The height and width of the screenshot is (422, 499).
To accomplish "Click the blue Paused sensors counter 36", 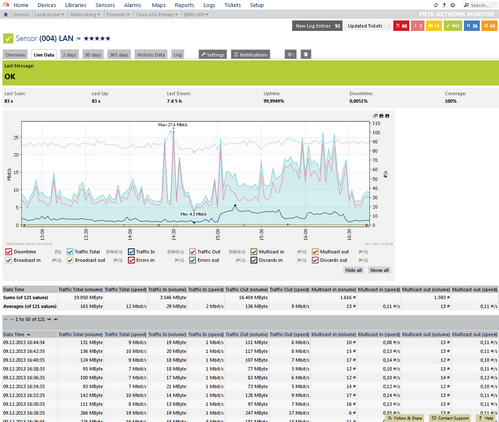I will coord(472,26).
